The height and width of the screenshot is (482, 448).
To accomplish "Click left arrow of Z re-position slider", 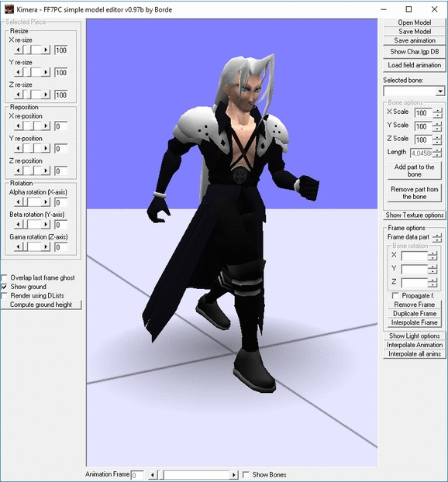I will click(19, 170).
